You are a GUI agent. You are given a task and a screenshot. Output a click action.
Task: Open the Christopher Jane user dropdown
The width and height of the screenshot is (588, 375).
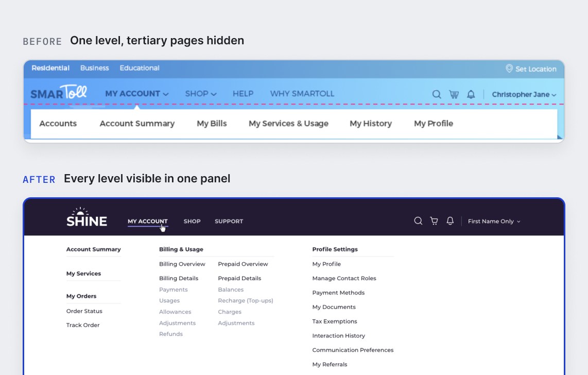[524, 94]
